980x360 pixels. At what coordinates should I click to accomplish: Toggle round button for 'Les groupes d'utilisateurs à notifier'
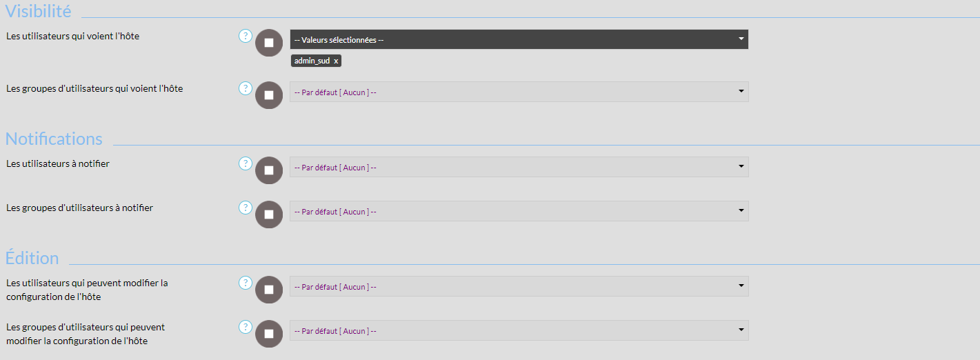(269, 214)
